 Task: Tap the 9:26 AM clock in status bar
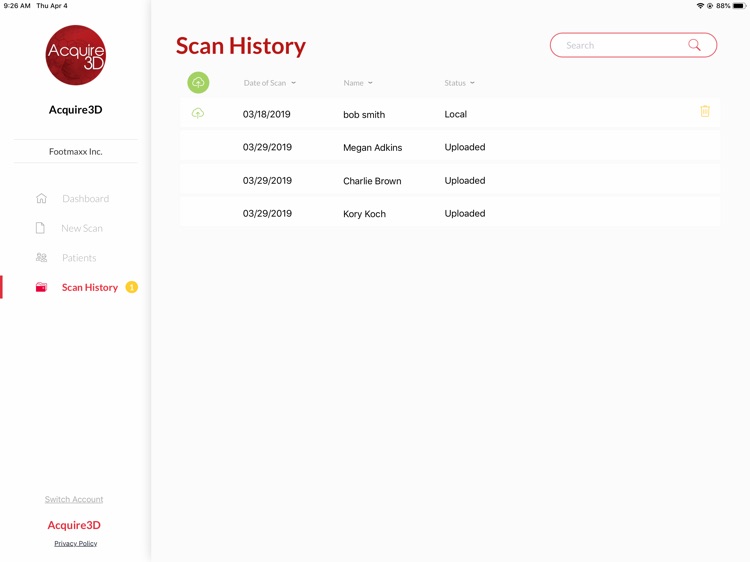coord(17,6)
